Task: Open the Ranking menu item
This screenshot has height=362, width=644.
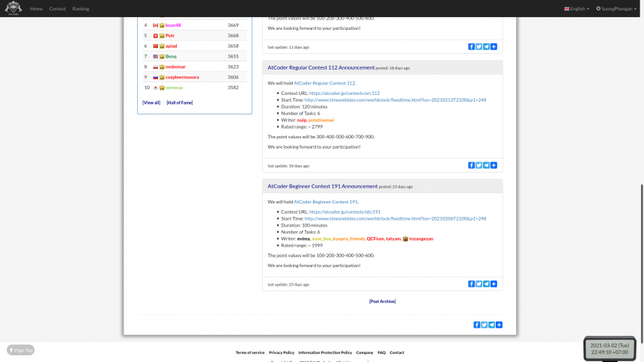Action: [81, 9]
